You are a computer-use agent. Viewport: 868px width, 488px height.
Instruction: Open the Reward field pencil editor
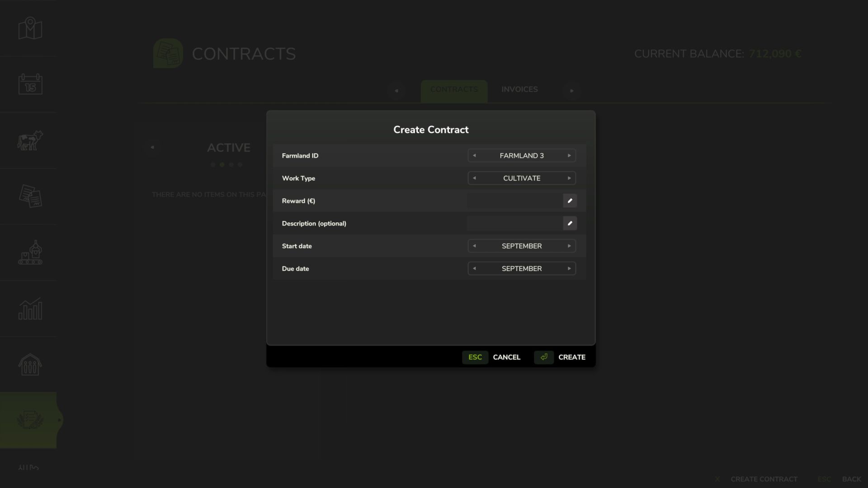570,201
